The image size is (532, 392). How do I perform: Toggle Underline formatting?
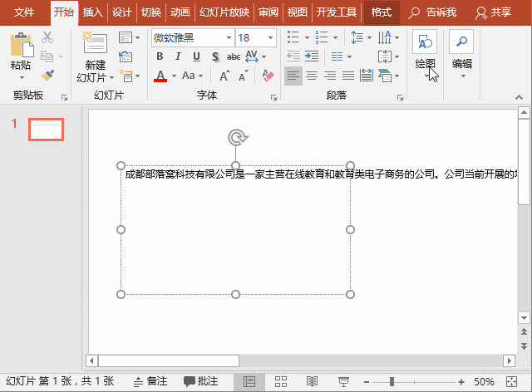pyautogui.click(x=196, y=56)
